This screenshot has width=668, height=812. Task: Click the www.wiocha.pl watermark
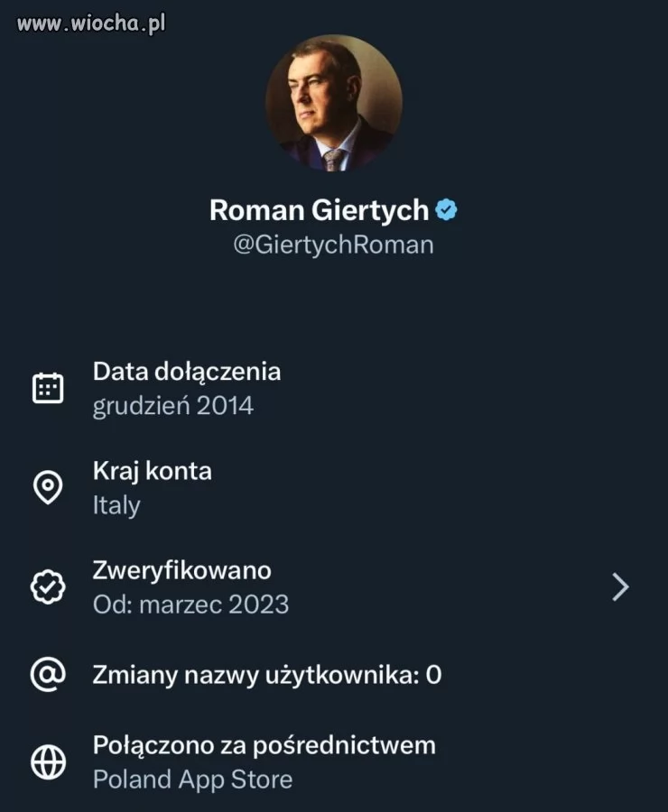91,23
